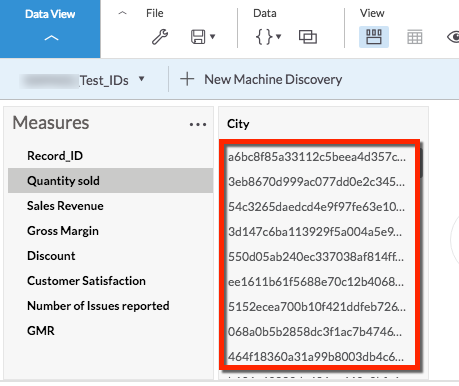Select the card view icon under View
Image resolution: width=459 pixels, height=386 pixels.
[x=374, y=37]
